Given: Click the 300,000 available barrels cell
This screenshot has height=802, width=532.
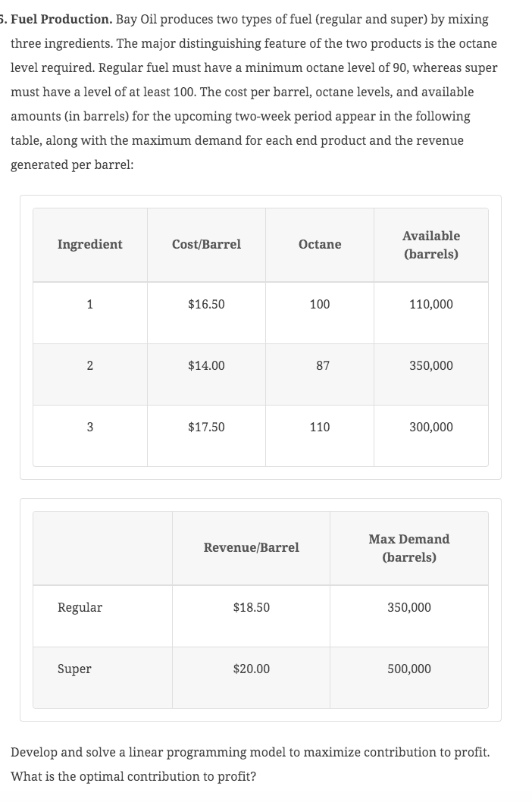Looking at the screenshot, I should click(430, 427).
